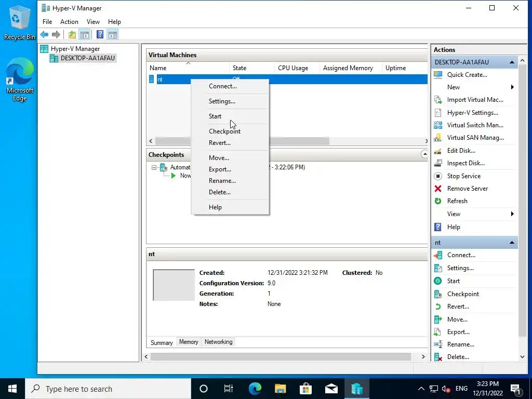Open the View menu in menu bar

pos(93,22)
